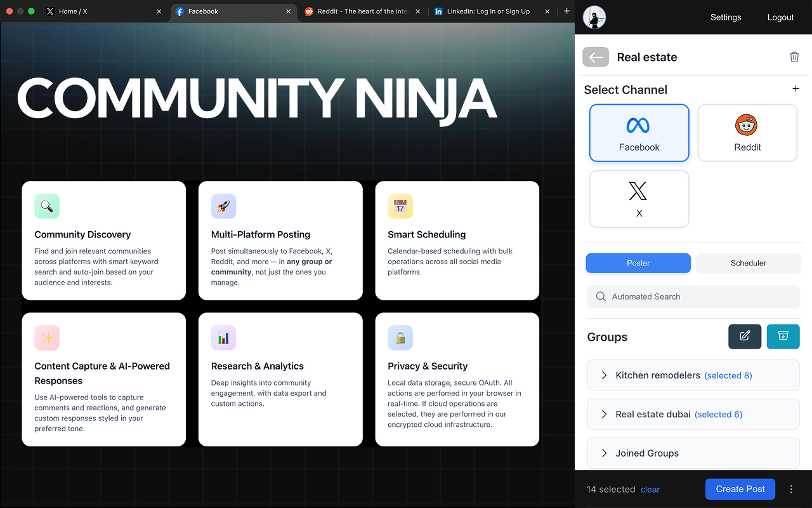Add a new channel with the plus icon
This screenshot has width=812, height=508.
click(796, 89)
